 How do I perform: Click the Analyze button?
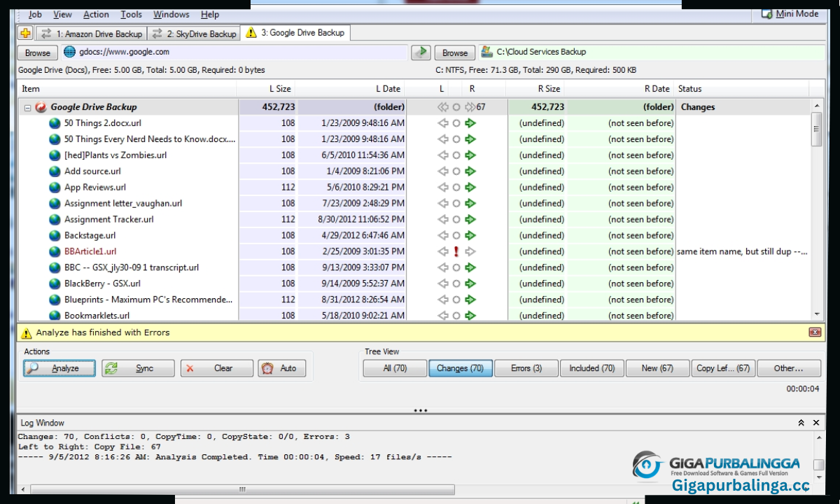59,368
